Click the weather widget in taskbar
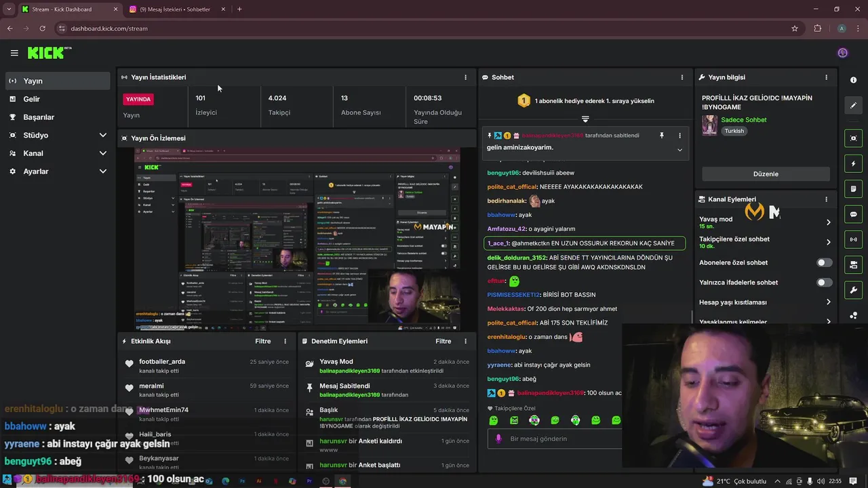The width and height of the screenshot is (868, 488). [x=736, y=481]
